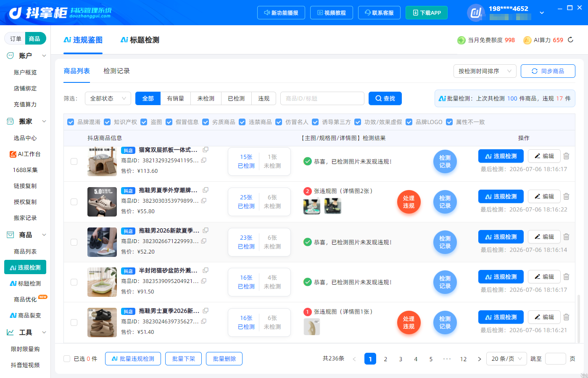Copy product ID 3821329325941195
This screenshot has width=588, height=378.
click(204, 160)
